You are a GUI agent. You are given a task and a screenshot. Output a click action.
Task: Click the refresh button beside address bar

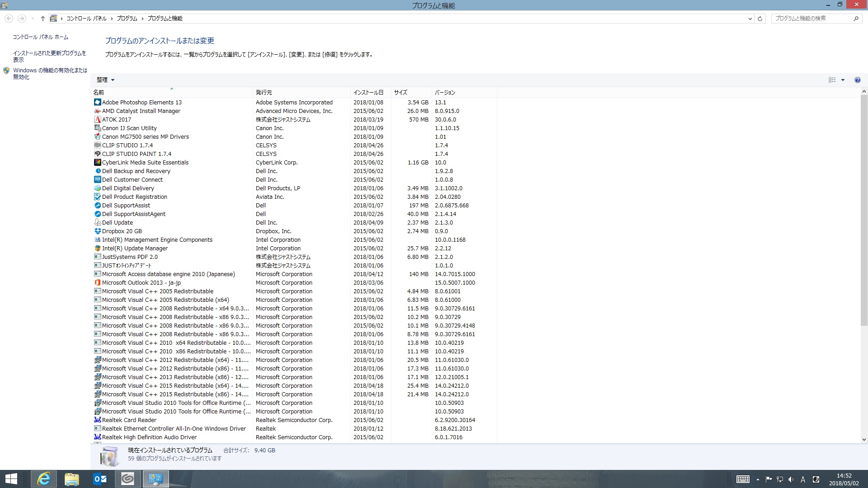pyautogui.click(x=760, y=19)
